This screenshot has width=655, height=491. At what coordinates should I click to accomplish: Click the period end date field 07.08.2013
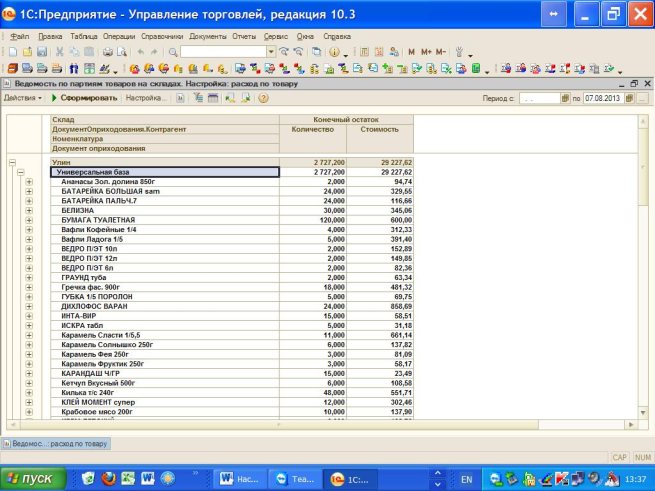[603, 99]
